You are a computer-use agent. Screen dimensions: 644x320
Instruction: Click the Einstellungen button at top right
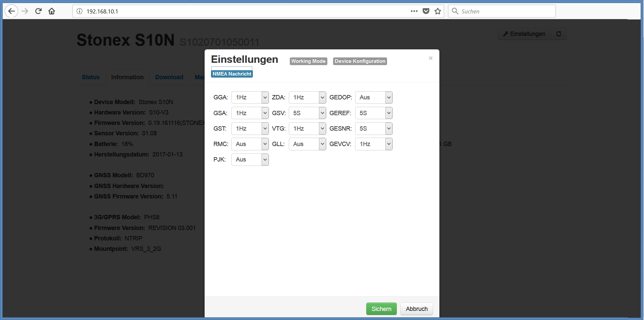524,34
